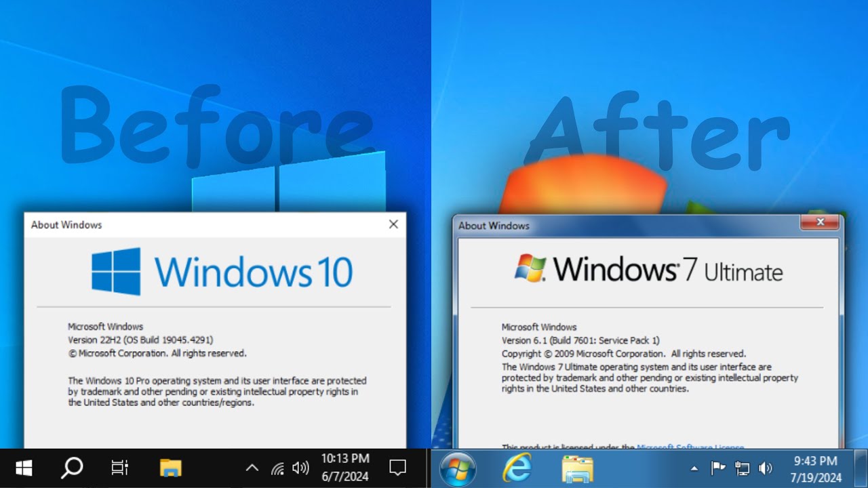Show hidden icons arrow in Windows 7 tray
The image size is (868, 488).
pyautogui.click(x=694, y=468)
